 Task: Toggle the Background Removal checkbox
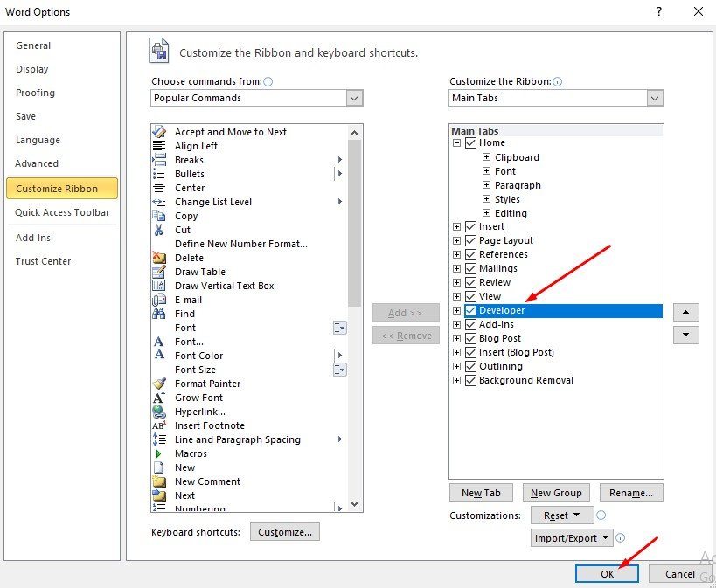(471, 380)
